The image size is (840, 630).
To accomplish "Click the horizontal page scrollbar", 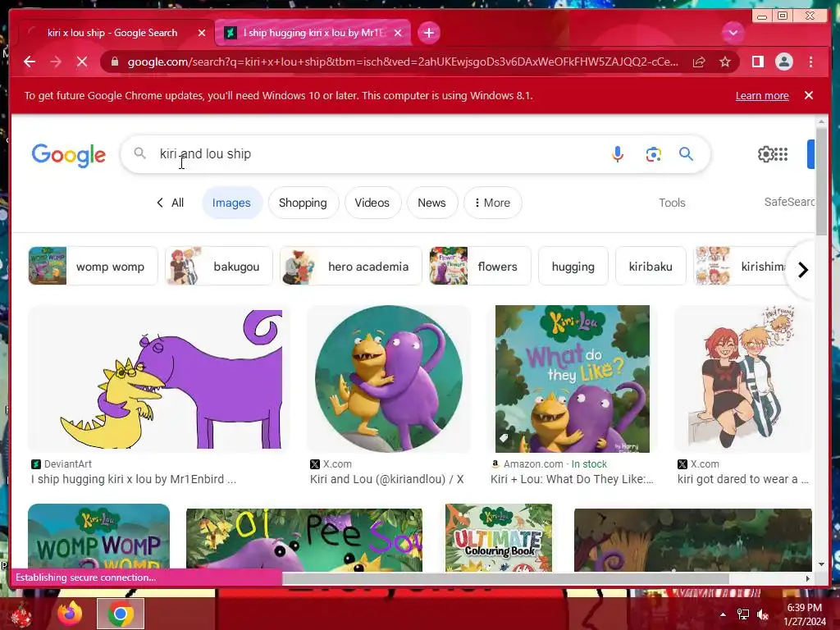I will 505,578.
